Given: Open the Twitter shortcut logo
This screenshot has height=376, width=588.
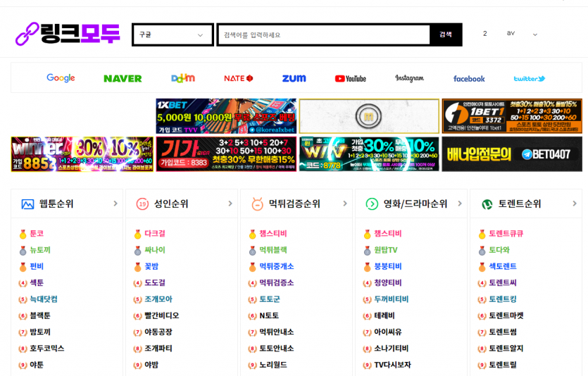Looking at the screenshot, I should coord(529,78).
